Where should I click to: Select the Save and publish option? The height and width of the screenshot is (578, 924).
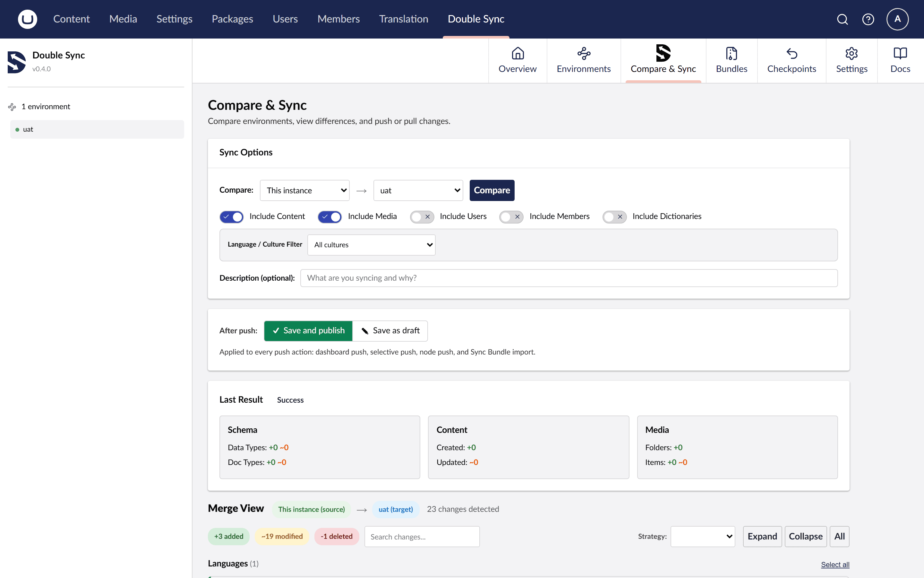tap(308, 331)
